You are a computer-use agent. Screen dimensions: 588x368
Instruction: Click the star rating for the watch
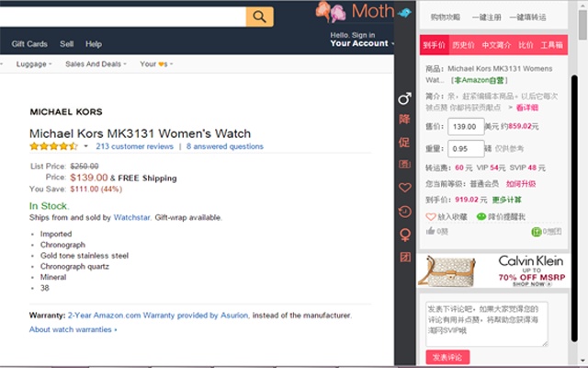click(53, 146)
